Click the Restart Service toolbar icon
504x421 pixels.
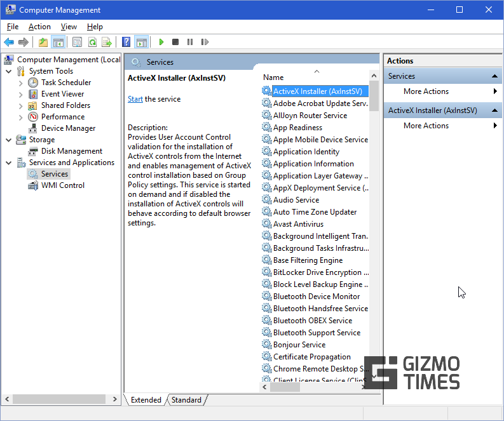tap(205, 42)
